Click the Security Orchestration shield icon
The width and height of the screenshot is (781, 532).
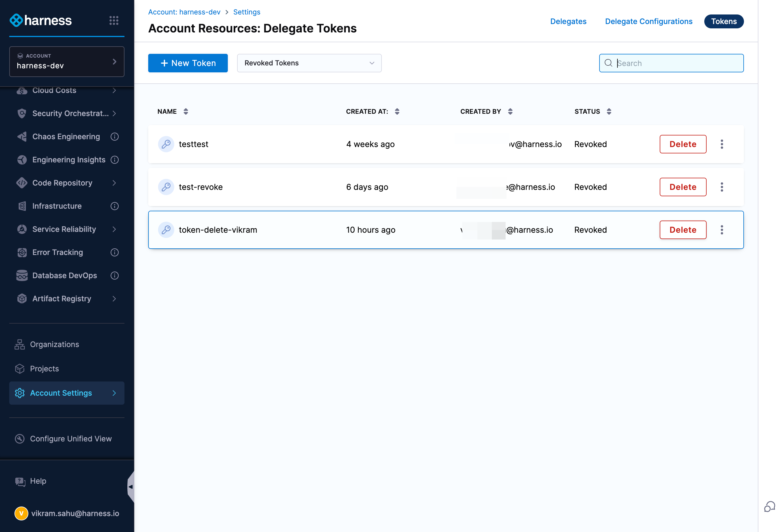pyautogui.click(x=22, y=113)
